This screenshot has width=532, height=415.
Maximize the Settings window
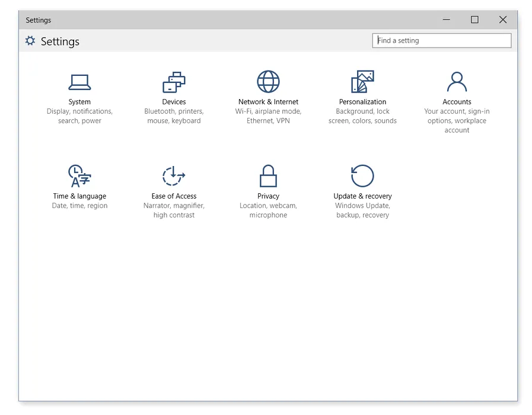[x=474, y=20]
